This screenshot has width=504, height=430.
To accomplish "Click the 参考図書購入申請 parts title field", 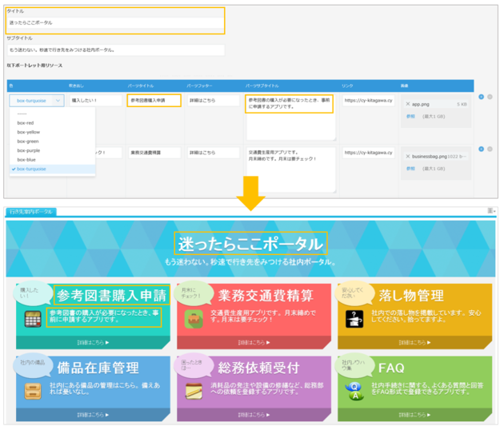I will coord(154,101).
